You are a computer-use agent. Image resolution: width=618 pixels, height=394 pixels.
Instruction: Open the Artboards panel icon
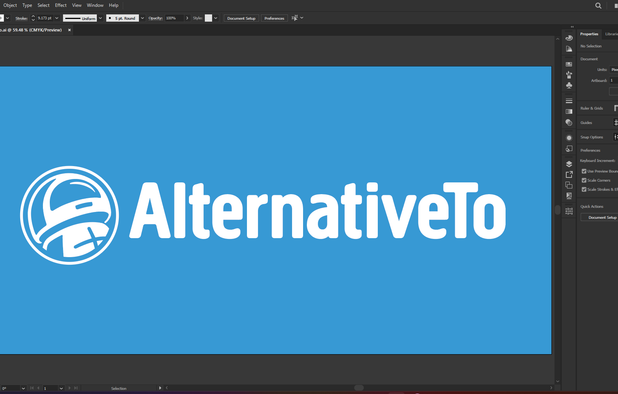(569, 185)
